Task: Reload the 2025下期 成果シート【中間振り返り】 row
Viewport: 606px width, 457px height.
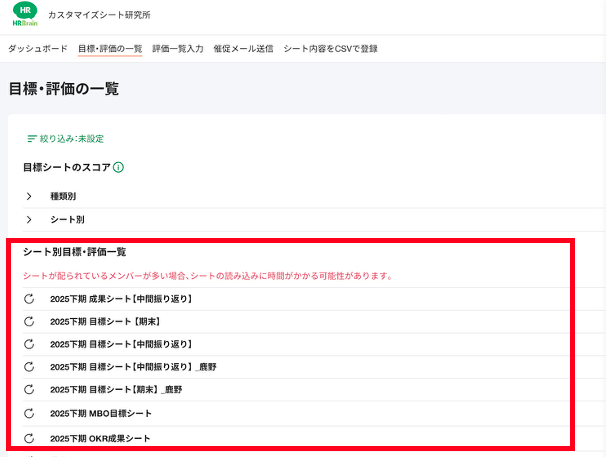Action: click(x=29, y=299)
